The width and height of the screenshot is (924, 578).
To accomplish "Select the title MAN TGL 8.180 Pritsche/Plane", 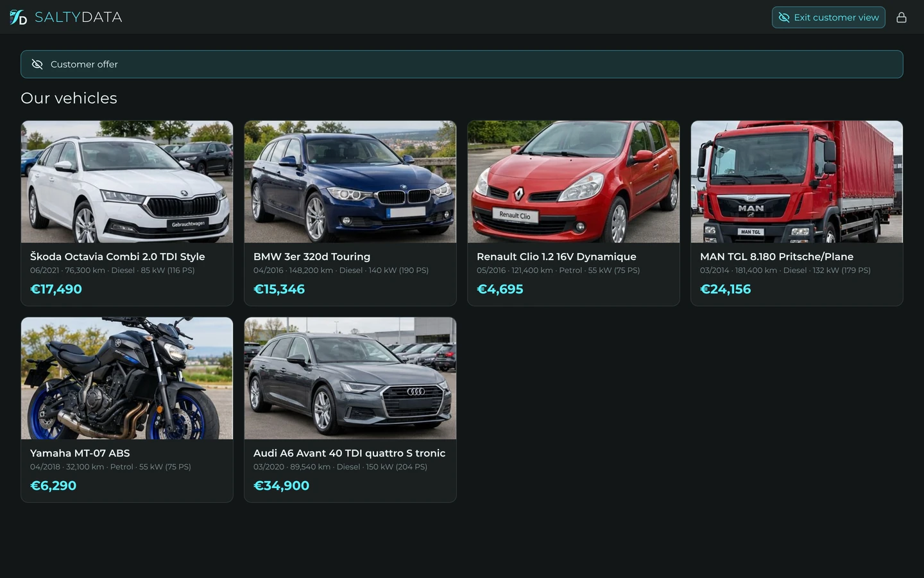I will (776, 256).
